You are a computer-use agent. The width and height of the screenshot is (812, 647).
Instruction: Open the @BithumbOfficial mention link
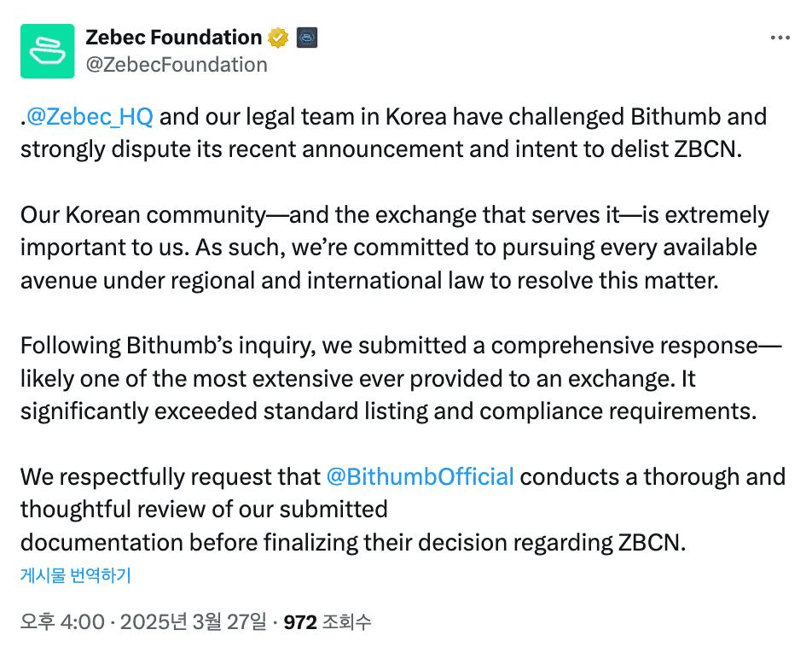pos(420,475)
